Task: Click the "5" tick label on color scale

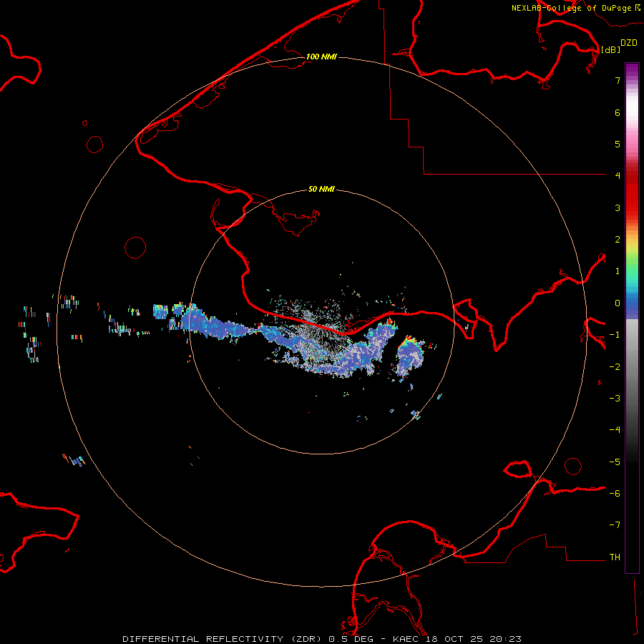Action: (618, 144)
